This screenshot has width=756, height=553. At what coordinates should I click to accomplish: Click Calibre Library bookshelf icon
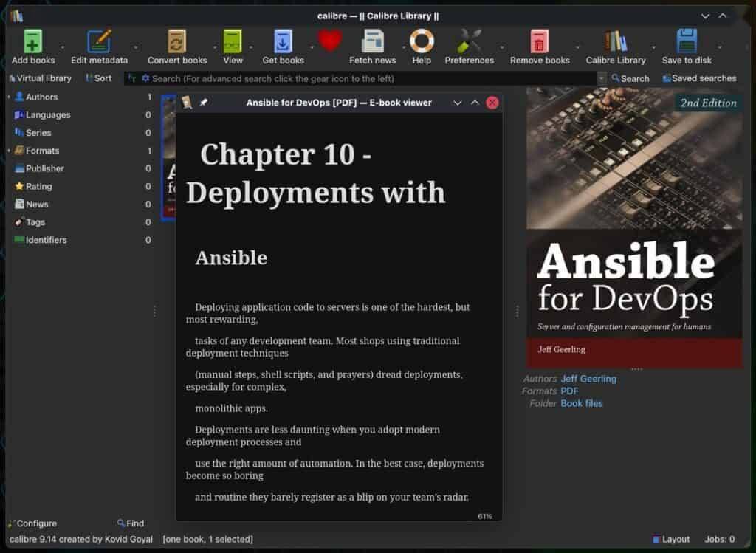click(x=615, y=41)
